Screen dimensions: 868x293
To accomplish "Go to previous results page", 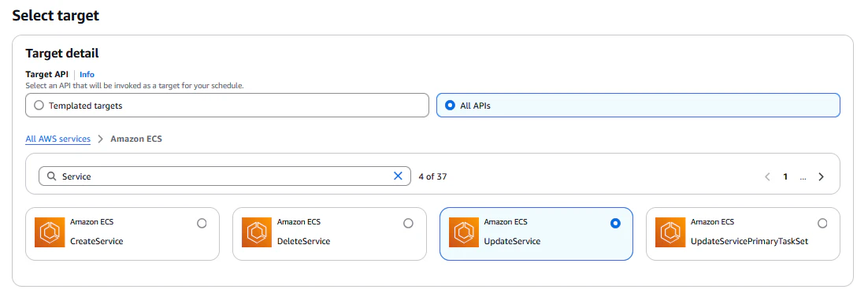I will (x=767, y=176).
